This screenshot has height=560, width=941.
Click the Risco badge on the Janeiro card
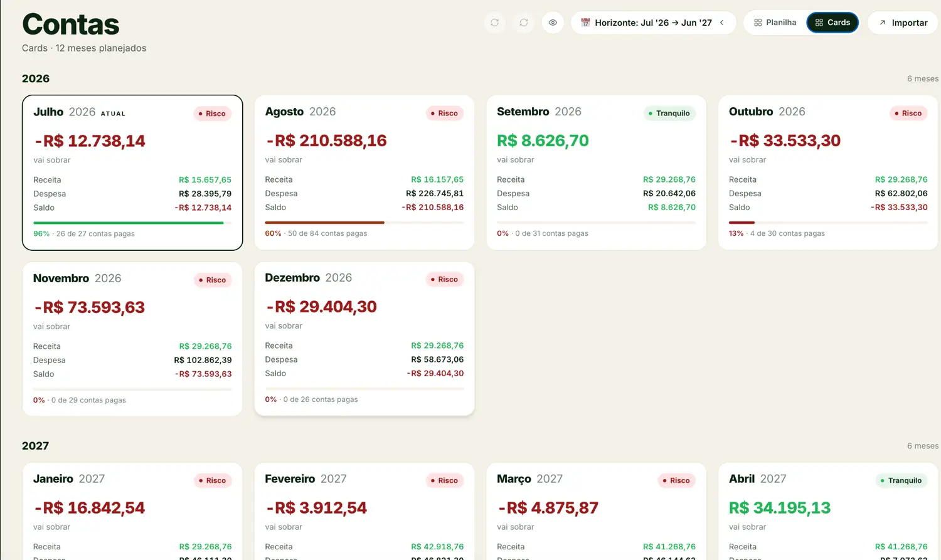(213, 480)
